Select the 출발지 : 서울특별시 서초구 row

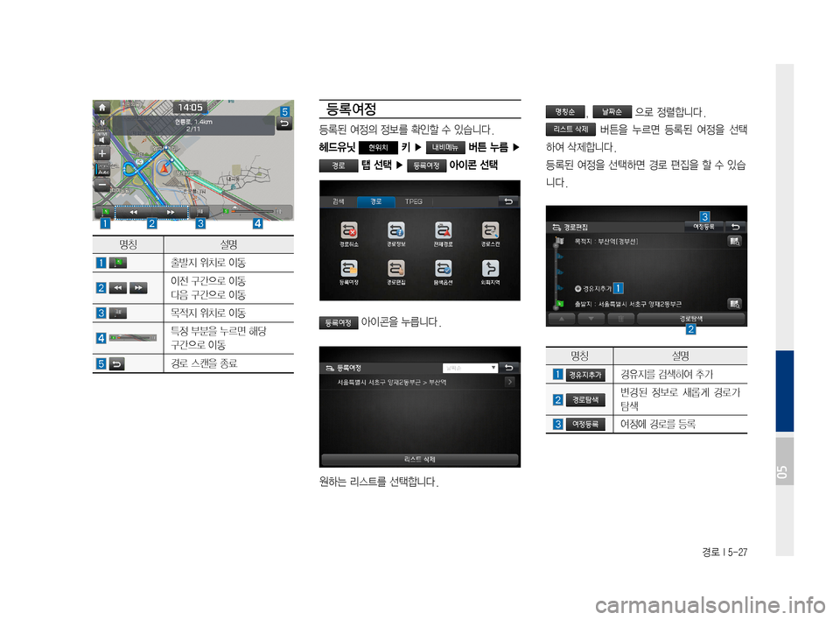point(646,304)
